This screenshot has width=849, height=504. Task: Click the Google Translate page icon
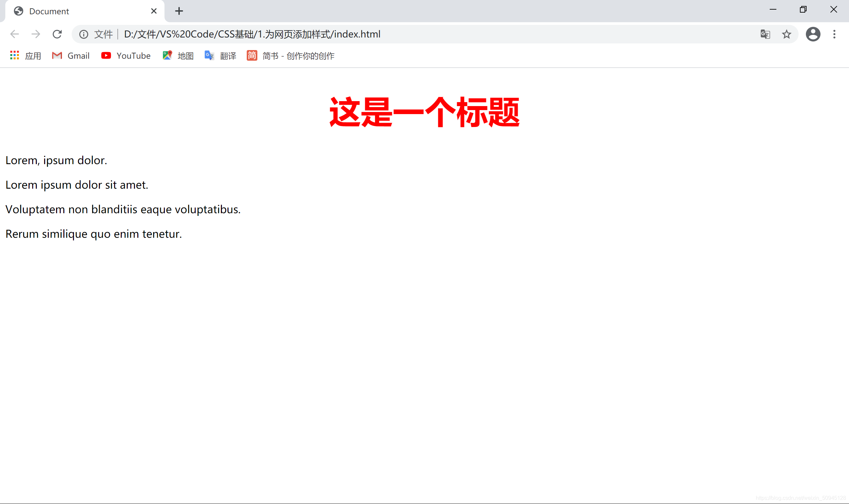click(767, 34)
